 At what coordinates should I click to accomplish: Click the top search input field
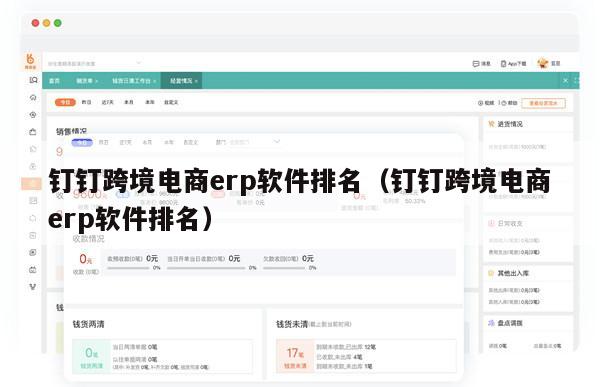(x=95, y=64)
